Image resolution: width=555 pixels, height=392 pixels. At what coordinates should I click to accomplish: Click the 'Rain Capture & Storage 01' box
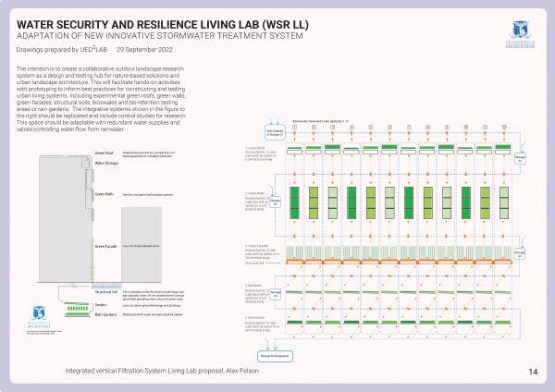click(276, 133)
